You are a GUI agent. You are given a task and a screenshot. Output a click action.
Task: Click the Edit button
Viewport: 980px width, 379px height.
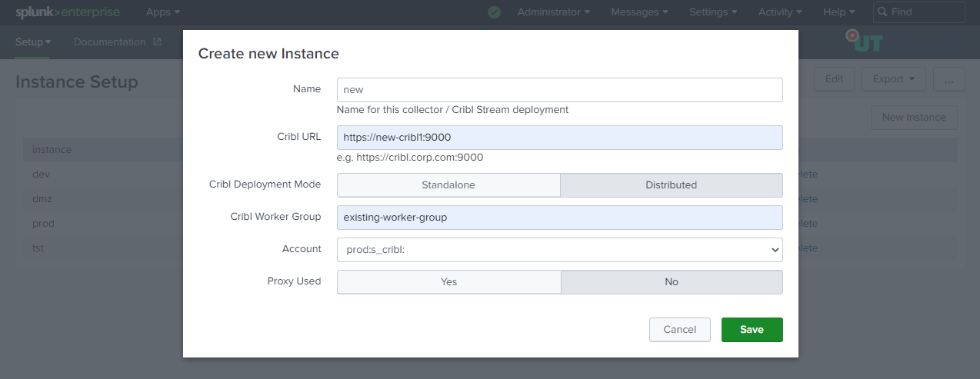[x=834, y=79]
